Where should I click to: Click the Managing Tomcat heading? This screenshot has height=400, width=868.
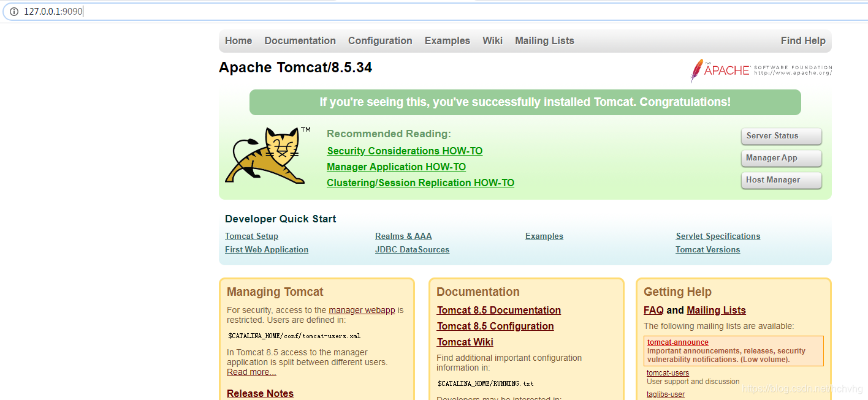(275, 292)
